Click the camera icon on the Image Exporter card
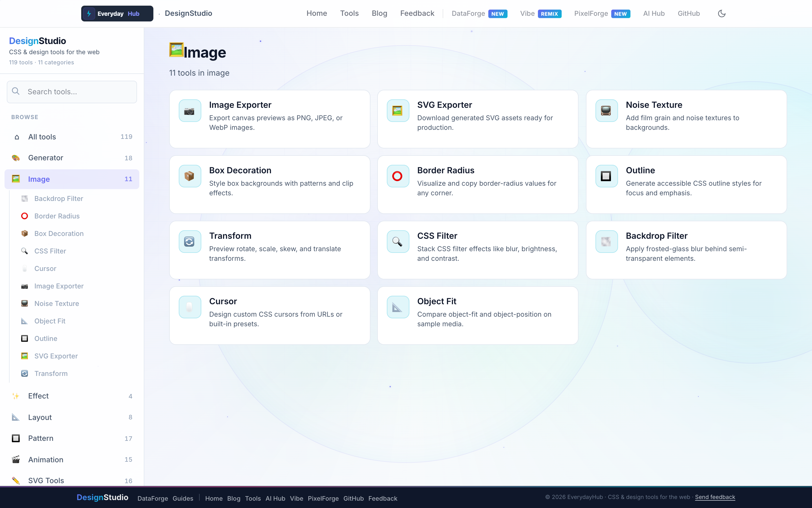Screen dimensions: 812x508 [189, 111]
